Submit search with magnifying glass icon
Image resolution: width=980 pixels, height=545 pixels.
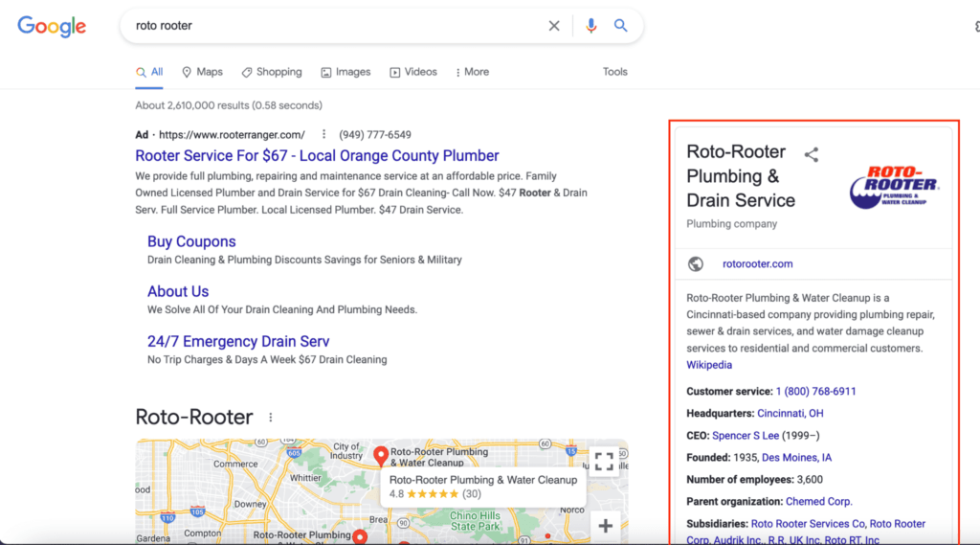[620, 26]
